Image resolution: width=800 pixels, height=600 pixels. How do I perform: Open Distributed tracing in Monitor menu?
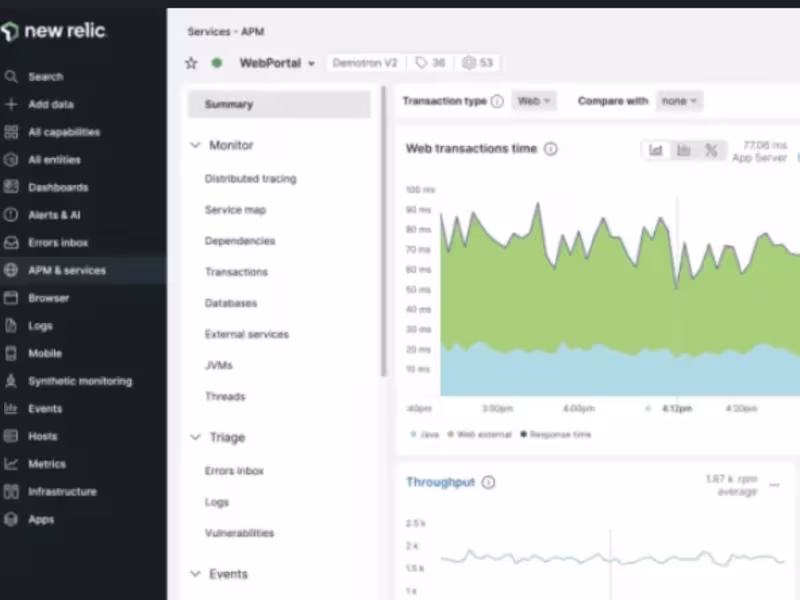pyautogui.click(x=251, y=179)
